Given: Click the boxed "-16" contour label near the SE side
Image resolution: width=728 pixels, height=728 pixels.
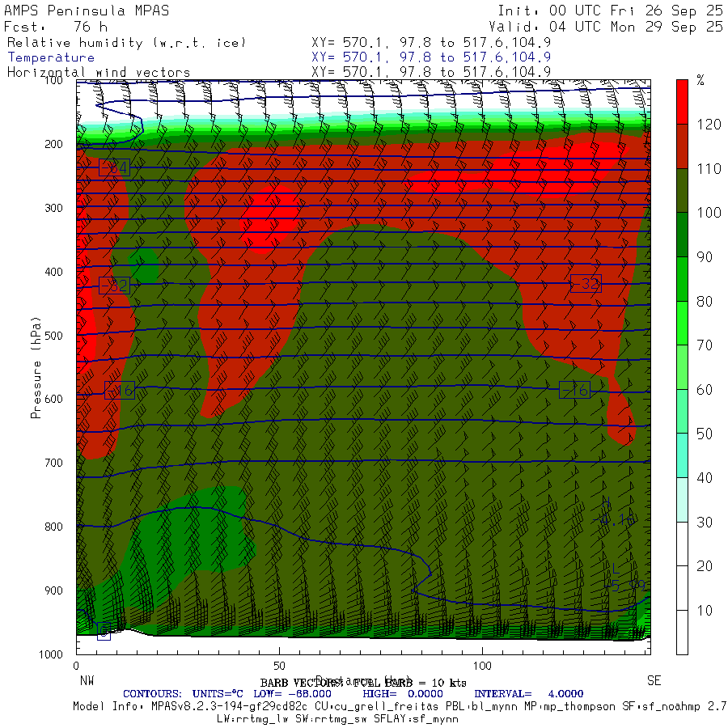Looking at the screenshot, I should 575,390.
